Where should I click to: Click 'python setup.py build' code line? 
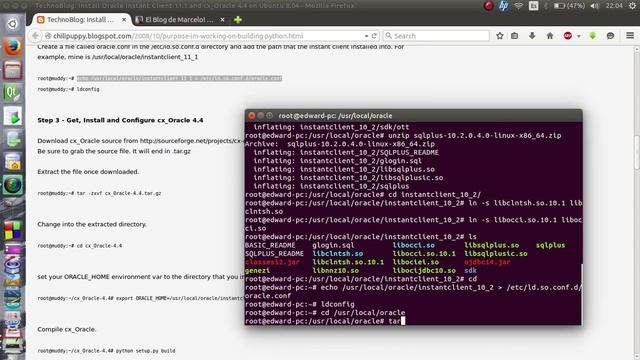coord(145,351)
